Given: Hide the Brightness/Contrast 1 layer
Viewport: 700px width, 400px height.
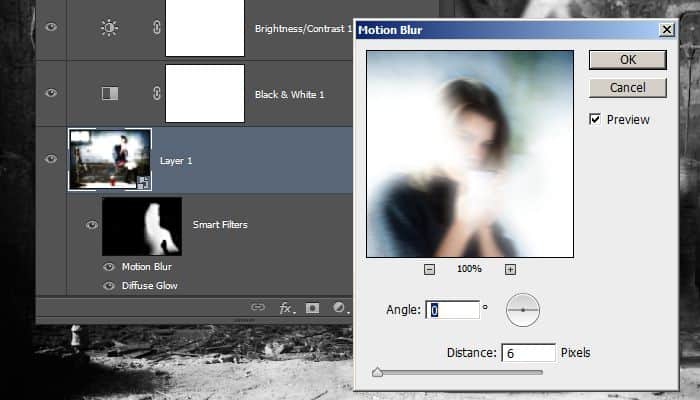Looking at the screenshot, I should click(51, 27).
